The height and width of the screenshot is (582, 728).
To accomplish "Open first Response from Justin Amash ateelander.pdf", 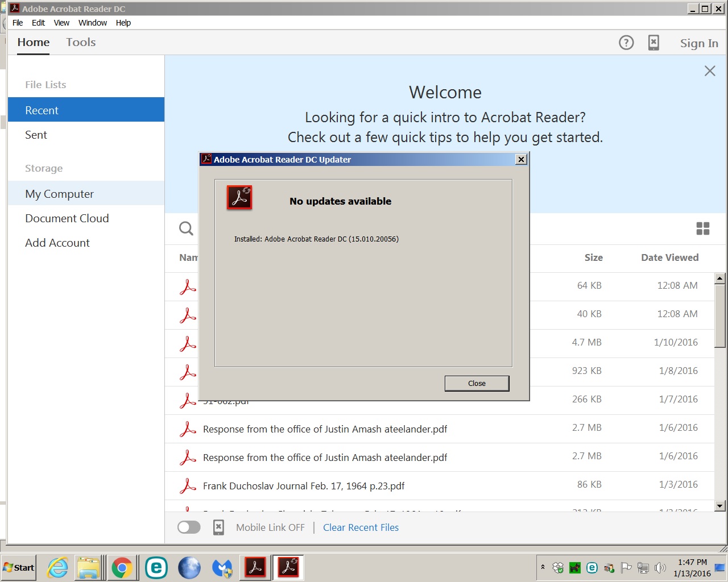I will pyautogui.click(x=325, y=429).
